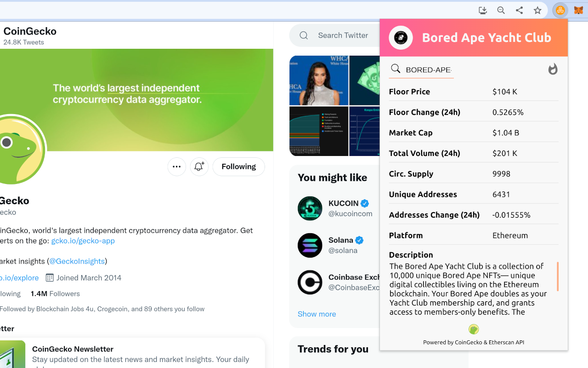Click the Following button
Viewport: 588px width, 368px height.
click(x=238, y=167)
